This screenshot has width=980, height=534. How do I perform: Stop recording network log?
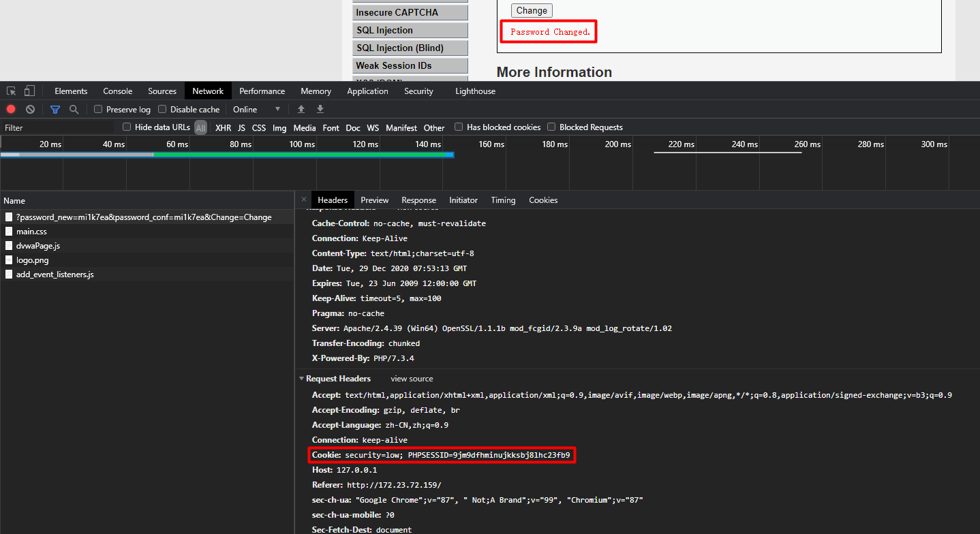click(x=11, y=109)
